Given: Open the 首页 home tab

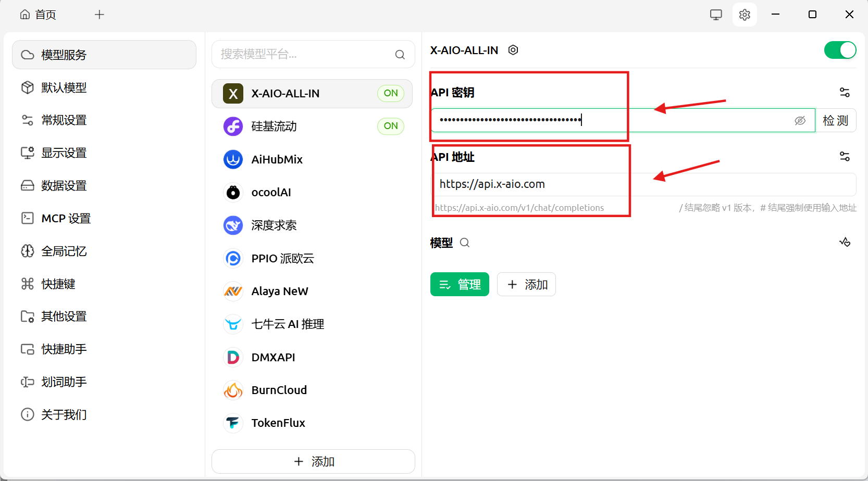Looking at the screenshot, I should (x=38, y=15).
